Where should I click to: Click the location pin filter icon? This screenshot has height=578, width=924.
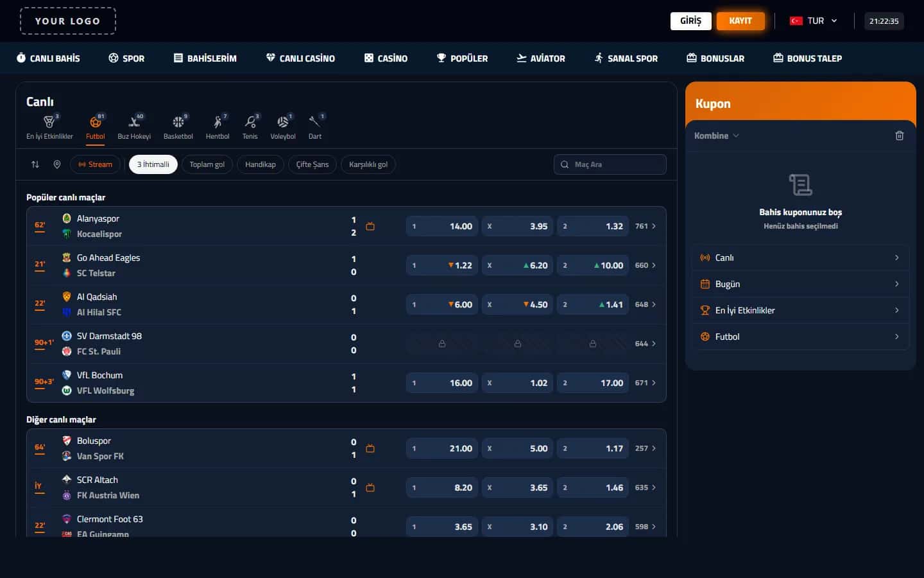point(57,164)
